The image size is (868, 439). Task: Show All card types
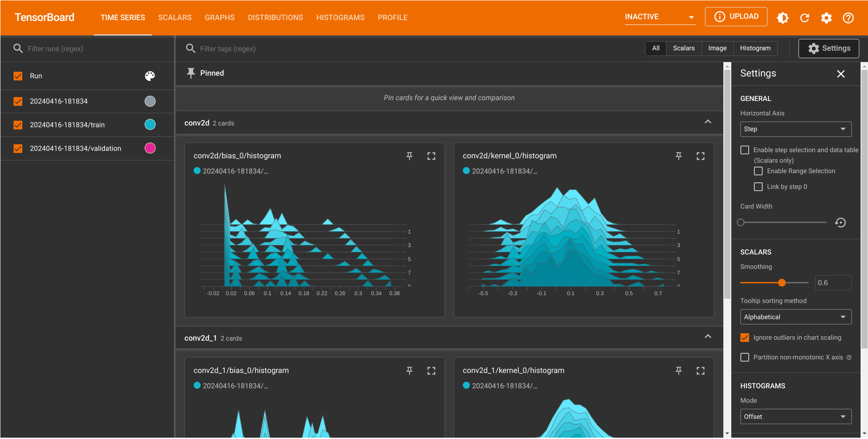[x=656, y=48]
